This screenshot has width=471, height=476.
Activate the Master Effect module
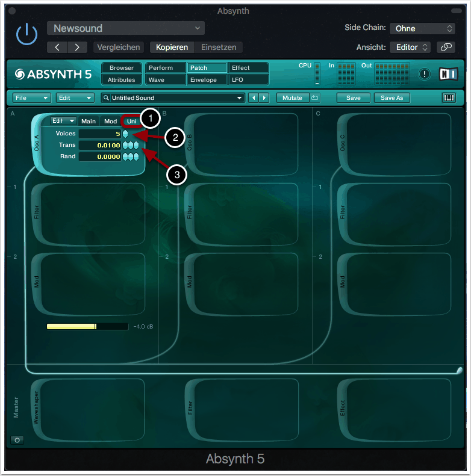pyautogui.click(x=394, y=410)
